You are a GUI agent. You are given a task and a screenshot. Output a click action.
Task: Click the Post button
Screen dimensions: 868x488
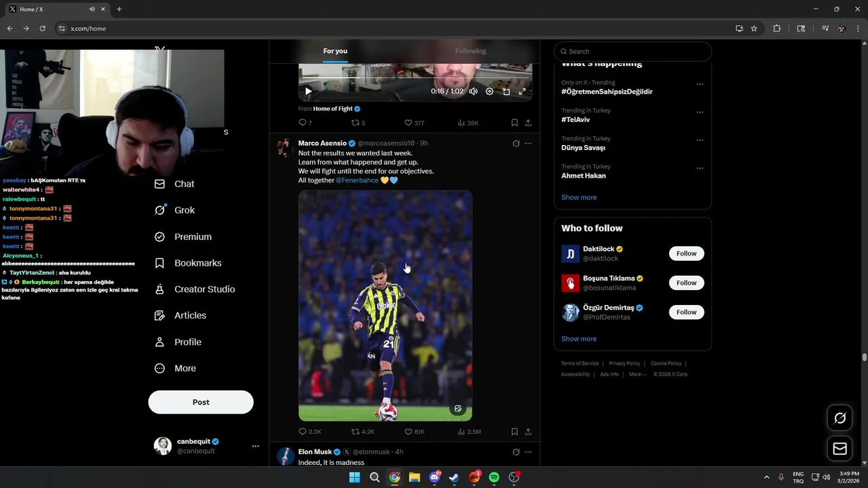[x=201, y=402]
